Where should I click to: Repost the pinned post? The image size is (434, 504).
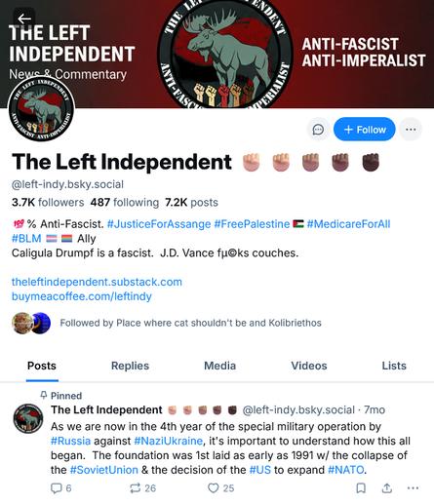[142, 487]
